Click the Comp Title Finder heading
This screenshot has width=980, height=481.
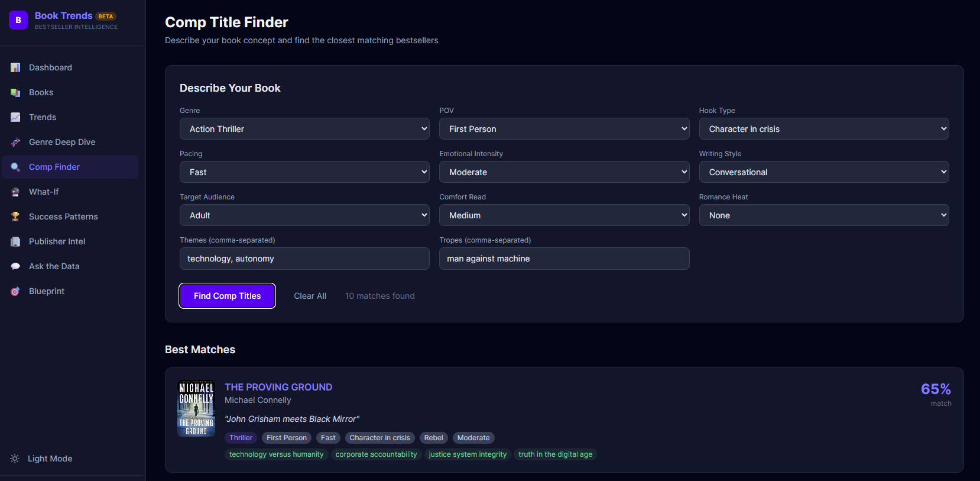tap(226, 22)
